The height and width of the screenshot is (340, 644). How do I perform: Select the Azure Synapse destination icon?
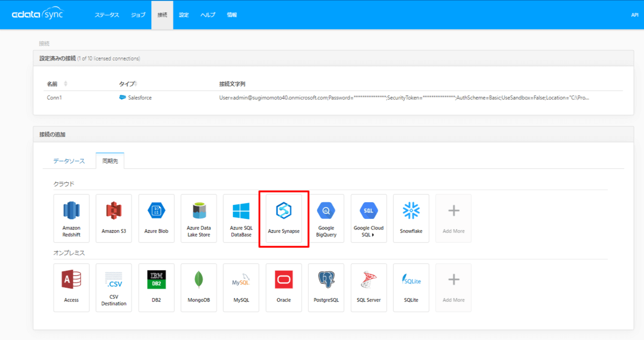click(283, 218)
